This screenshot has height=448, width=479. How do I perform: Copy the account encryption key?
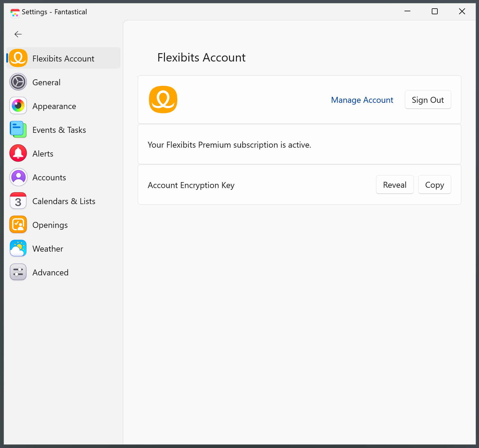coord(435,184)
